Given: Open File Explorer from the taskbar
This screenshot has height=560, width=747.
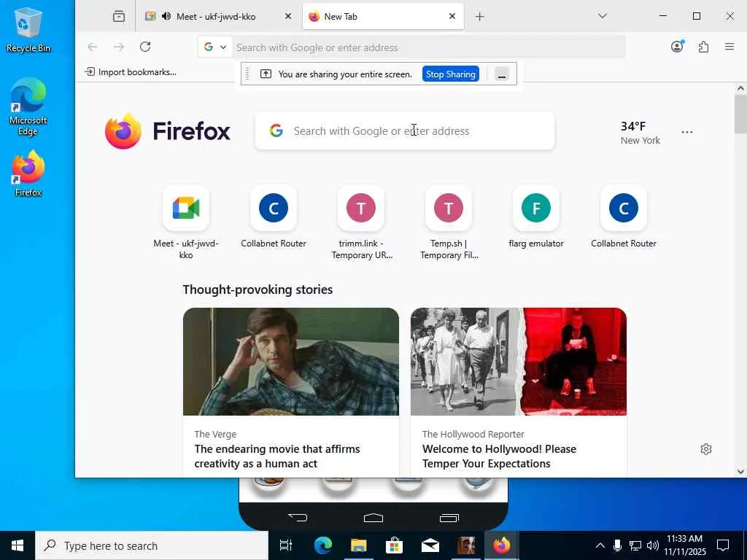Looking at the screenshot, I should point(359,545).
